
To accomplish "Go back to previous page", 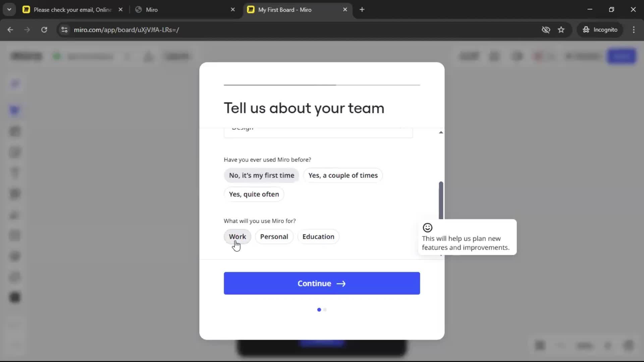I will tap(10, 30).
